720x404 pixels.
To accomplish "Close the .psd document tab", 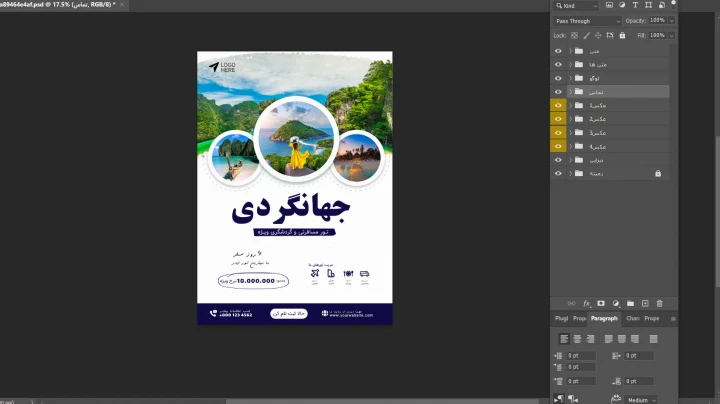I will (x=122, y=5).
